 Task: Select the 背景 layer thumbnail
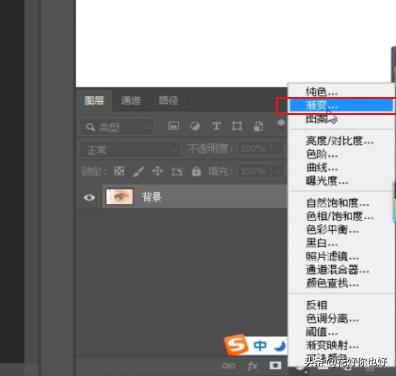click(119, 197)
